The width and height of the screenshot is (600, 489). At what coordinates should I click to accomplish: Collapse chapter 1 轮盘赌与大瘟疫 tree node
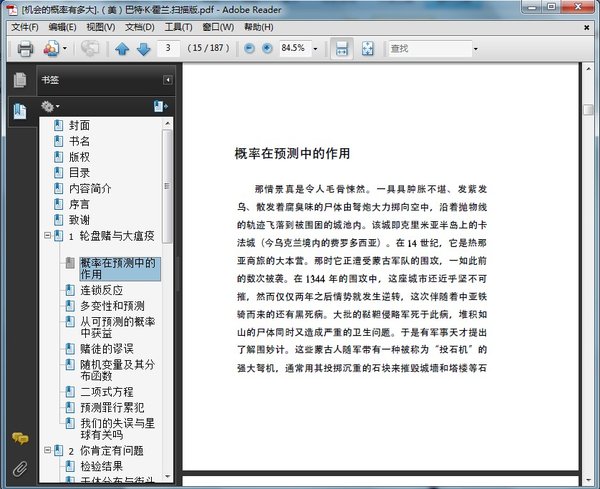pyautogui.click(x=47, y=235)
